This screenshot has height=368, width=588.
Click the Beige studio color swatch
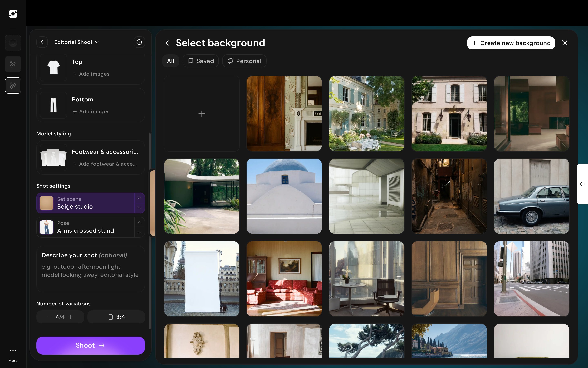click(x=46, y=203)
